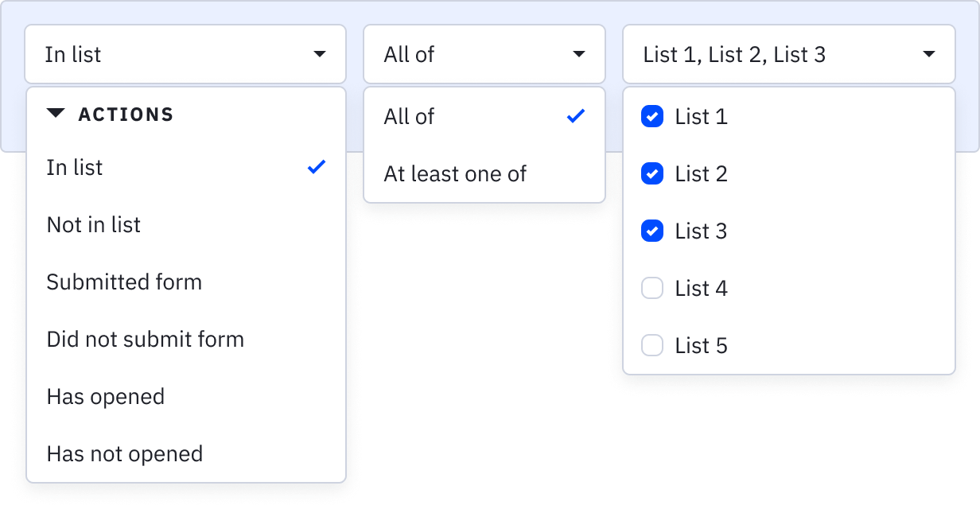
Task: Enable the List 5 checkbox
Action: point(652,346)
